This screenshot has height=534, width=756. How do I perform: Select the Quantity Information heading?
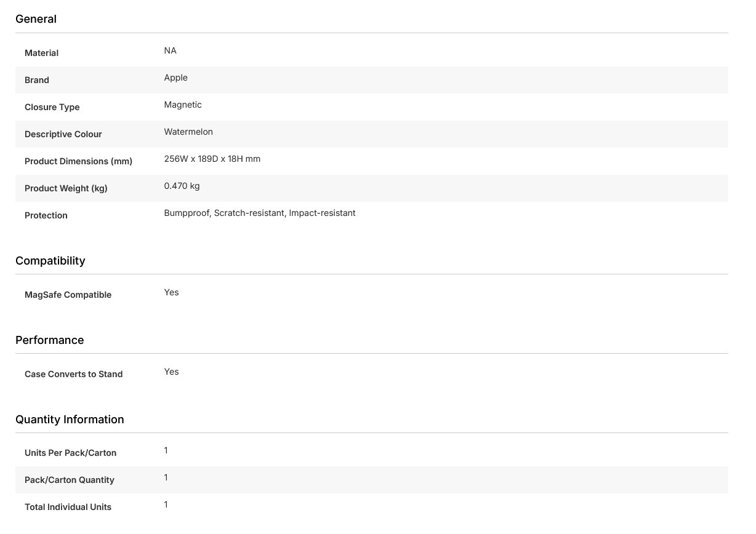[70, 420]
